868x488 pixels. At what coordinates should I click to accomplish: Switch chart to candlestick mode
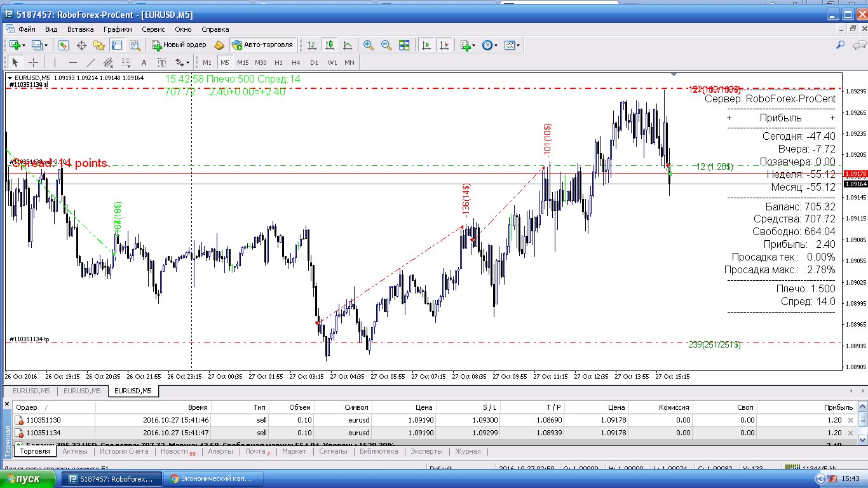tap(329, 45)
